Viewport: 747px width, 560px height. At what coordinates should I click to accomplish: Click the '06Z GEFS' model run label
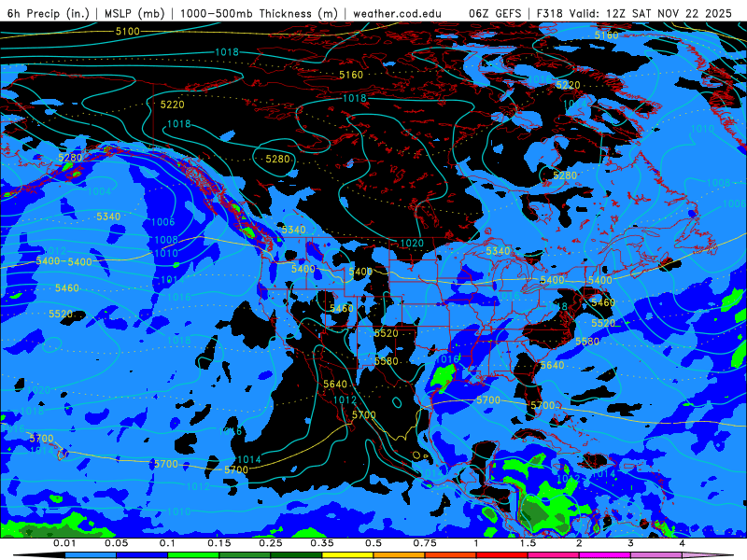(496, 13)
